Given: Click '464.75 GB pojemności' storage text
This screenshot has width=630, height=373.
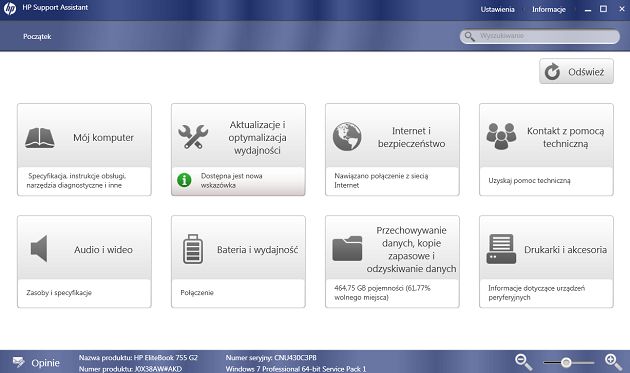Looking at the screenshot, I should (382, 293).
